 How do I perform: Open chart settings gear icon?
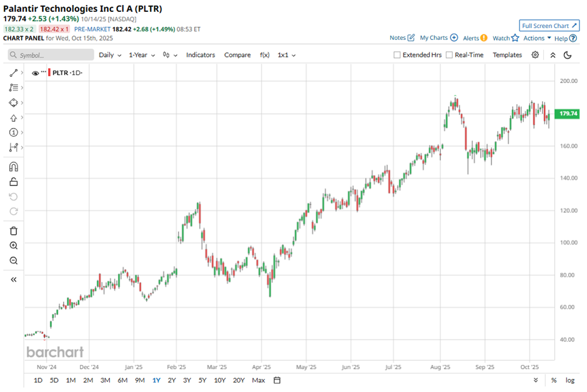coord(535,55)
